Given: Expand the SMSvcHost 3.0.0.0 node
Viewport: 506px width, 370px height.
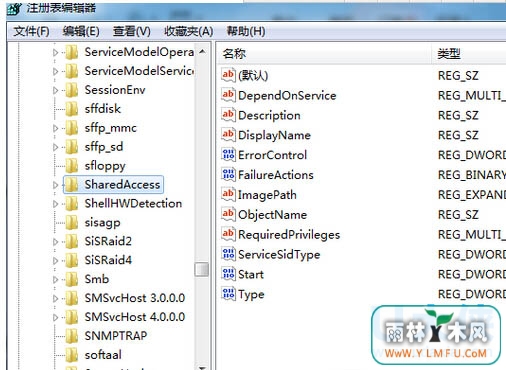Looking at the screenshot, I should [55, 299].
